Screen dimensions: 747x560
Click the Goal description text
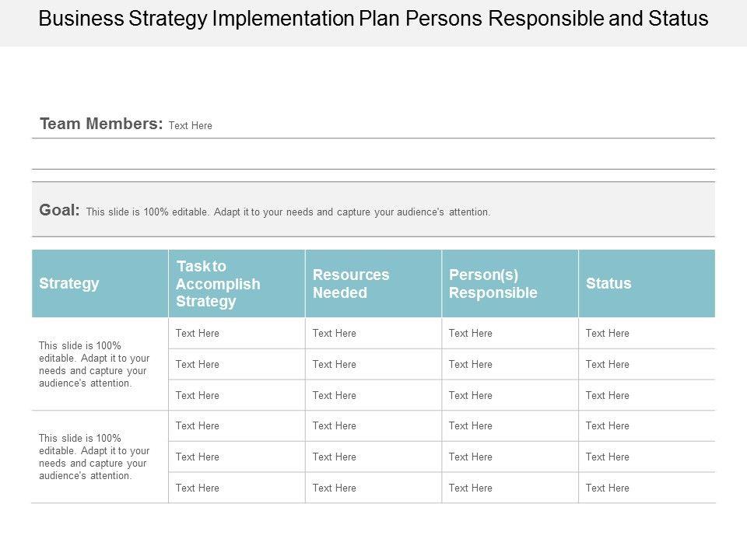point(288,212)
